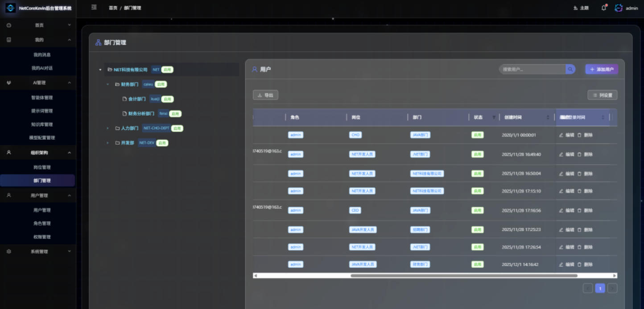Open 知识库管理 in the sidebar
The image size is (644, 309).
pyautogui.click(x=42, y=124)
